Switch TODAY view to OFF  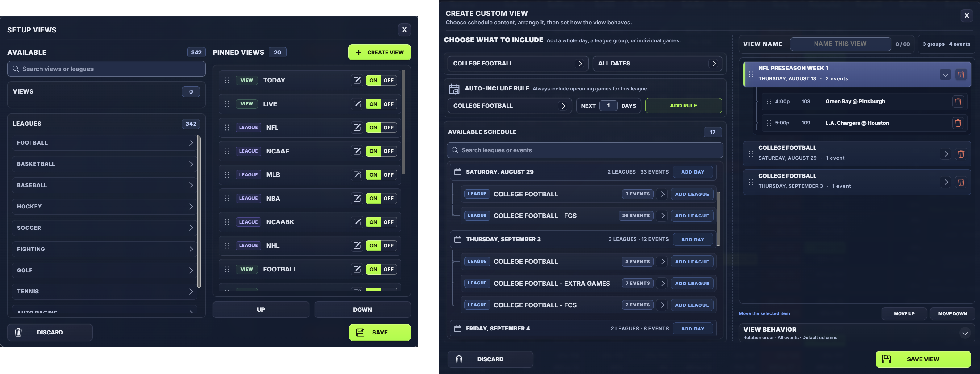tap(388, 80)
